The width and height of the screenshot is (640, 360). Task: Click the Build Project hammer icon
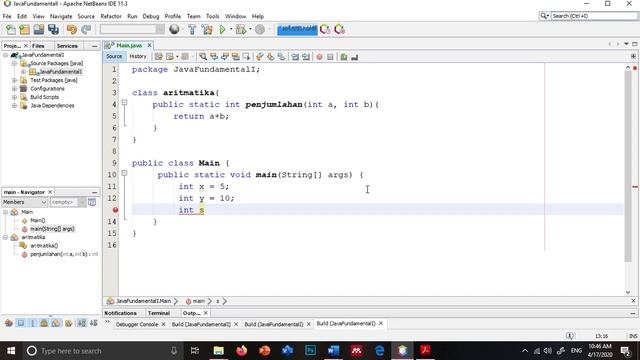pos(192,29)
